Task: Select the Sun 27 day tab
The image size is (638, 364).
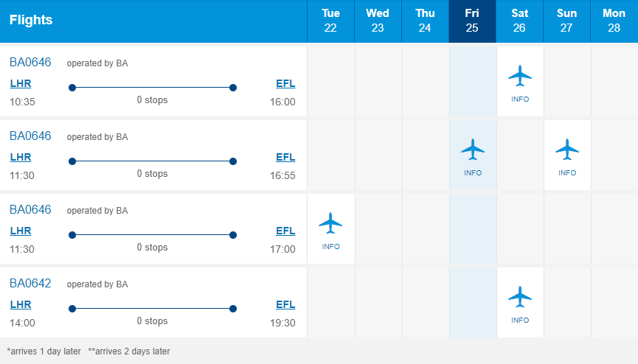Action: click(566, 21)
